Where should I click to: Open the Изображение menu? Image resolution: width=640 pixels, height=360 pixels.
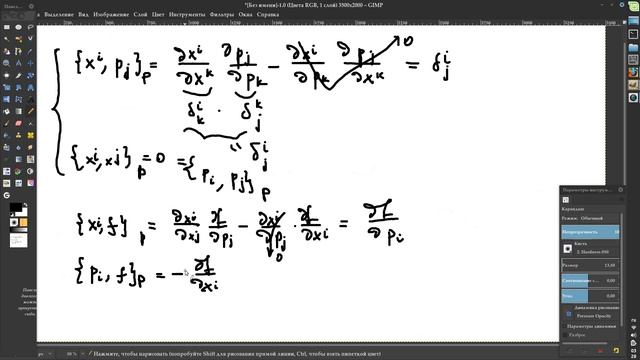click(x=111, y=14)
